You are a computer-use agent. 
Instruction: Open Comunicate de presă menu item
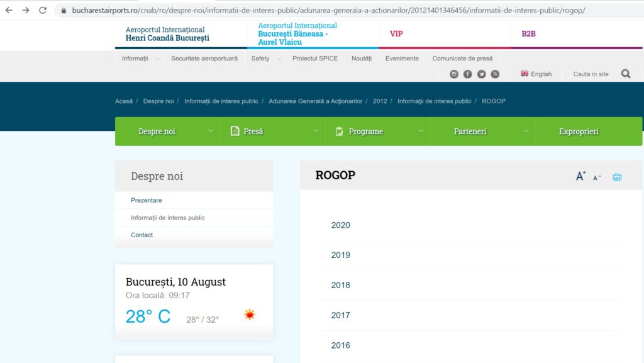[x=462, y=59]
